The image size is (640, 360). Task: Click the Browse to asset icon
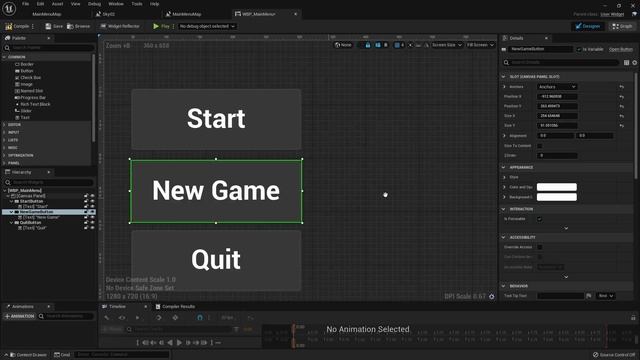(x=70, y=26)
